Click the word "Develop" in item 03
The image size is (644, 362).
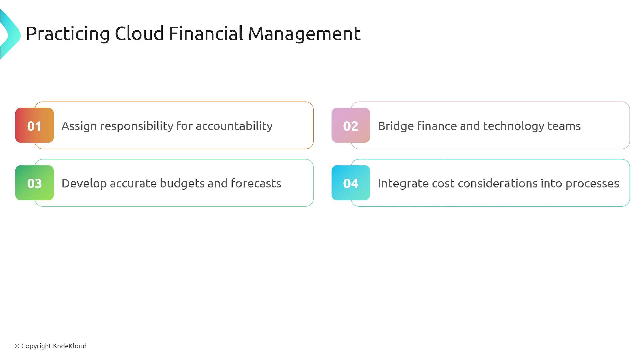[84, 184]
